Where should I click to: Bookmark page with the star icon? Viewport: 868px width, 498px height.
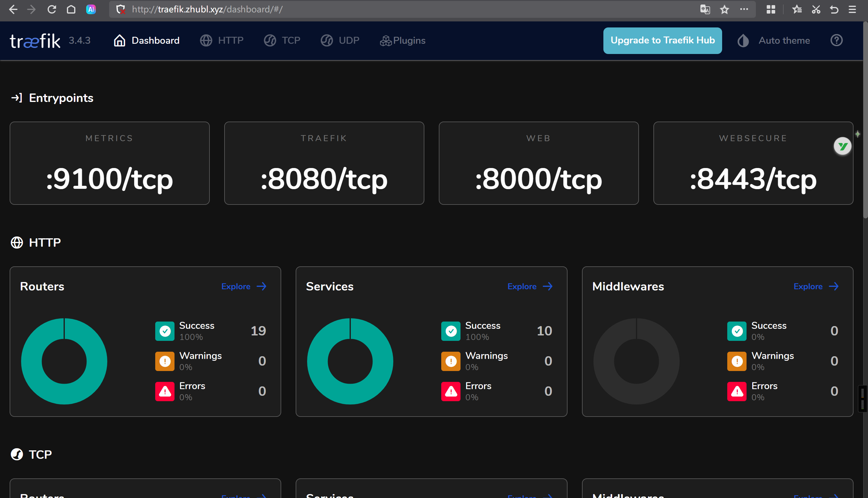click(724, 9)
